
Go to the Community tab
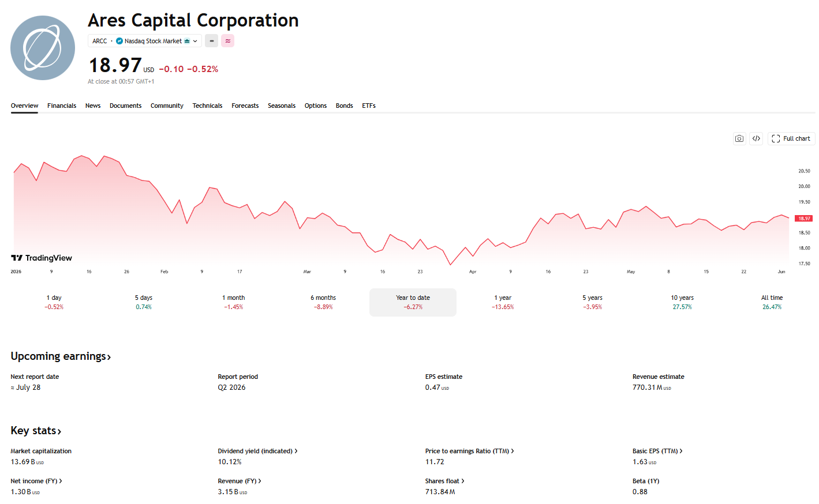167,106
